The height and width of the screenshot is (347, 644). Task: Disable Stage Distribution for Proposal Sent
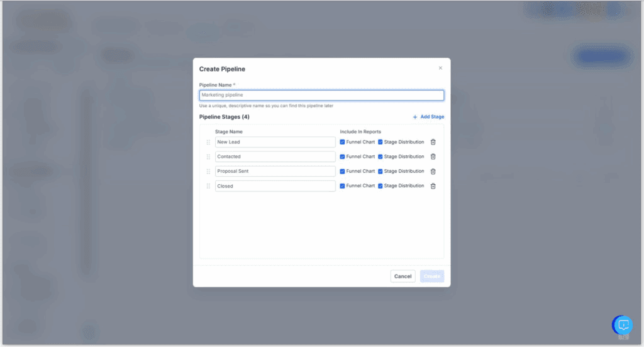(380, 171)
